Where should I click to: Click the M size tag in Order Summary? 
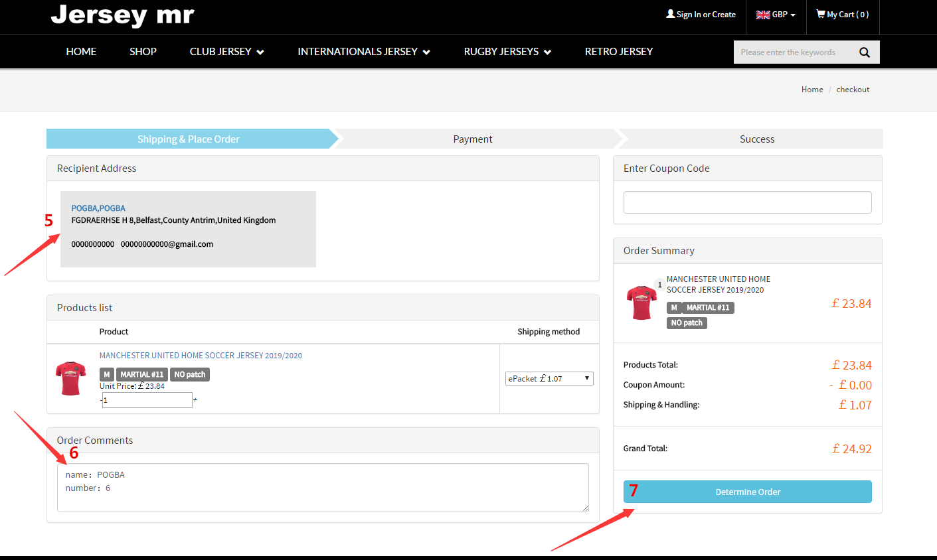point(674,308)
